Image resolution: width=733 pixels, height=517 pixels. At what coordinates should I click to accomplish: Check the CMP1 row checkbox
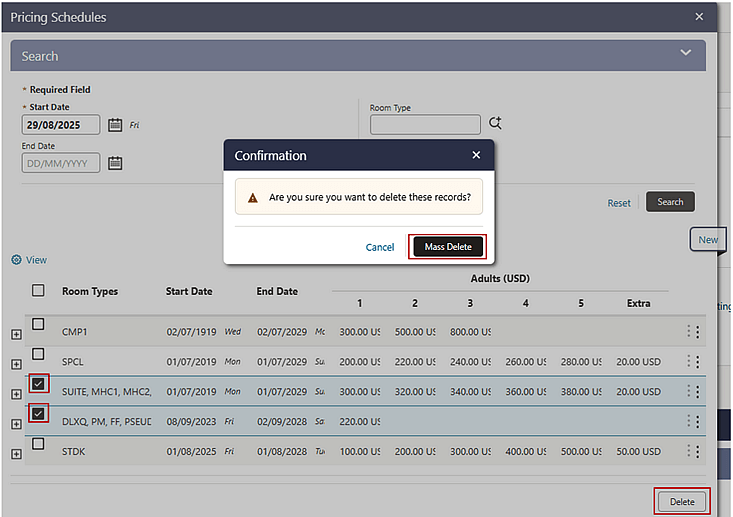[38, 324]
